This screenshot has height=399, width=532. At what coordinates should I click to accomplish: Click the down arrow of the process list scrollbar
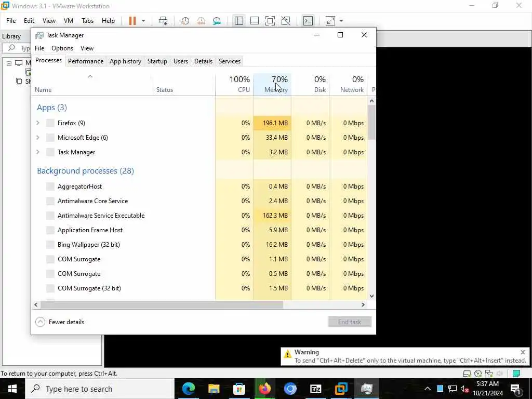[x=371, y=296]
